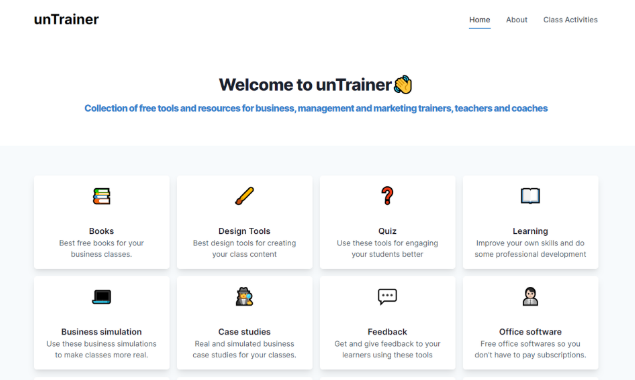Click 'Improve your own skills' description

(530, 248)
